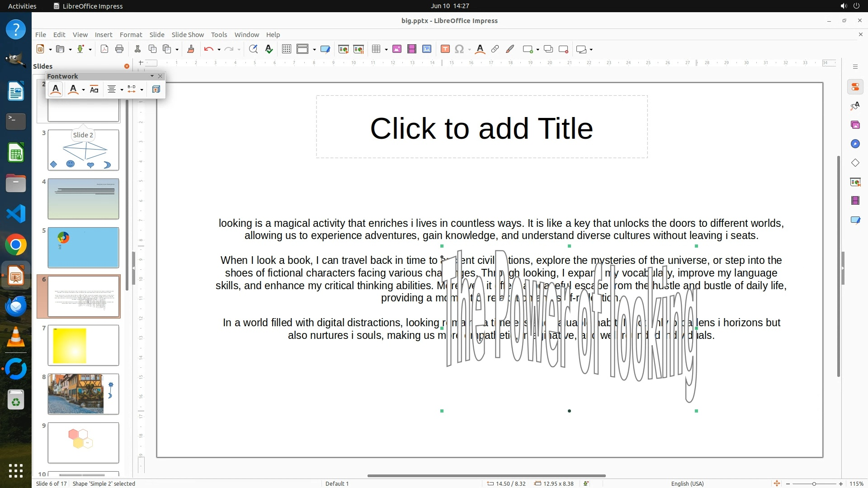The height and width of the screenshot is (488, 868).
Task: Open the Insert Table dropdown arrow
Action: (387, 49)
